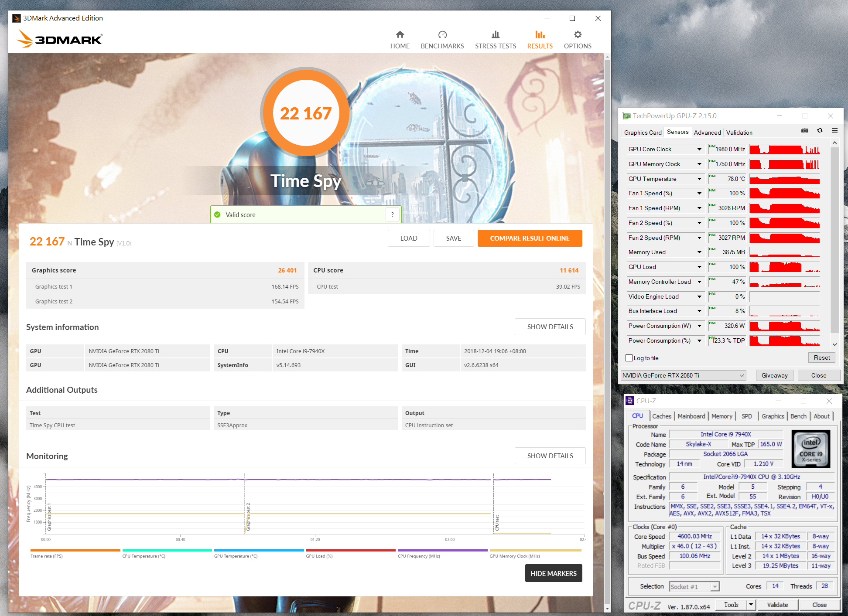Open the GPU selection combo box in GPU-Z

(x=683, y=375)
